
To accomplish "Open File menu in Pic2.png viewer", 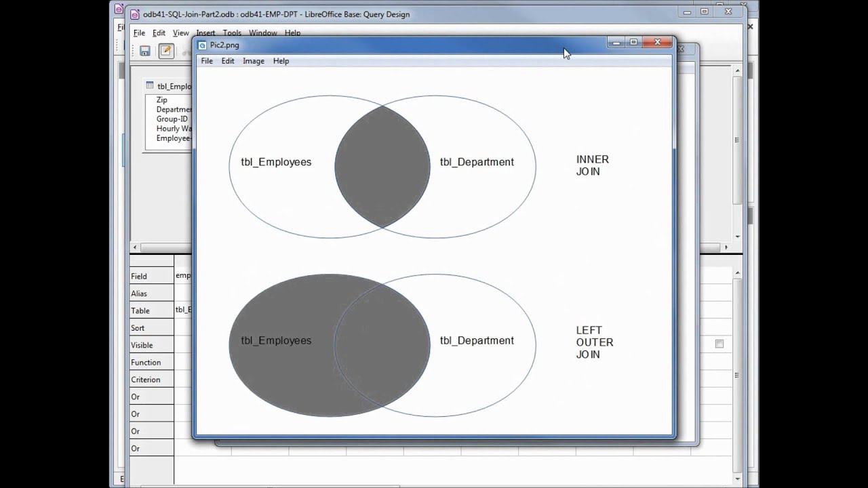I will click(x=207, y=61).
